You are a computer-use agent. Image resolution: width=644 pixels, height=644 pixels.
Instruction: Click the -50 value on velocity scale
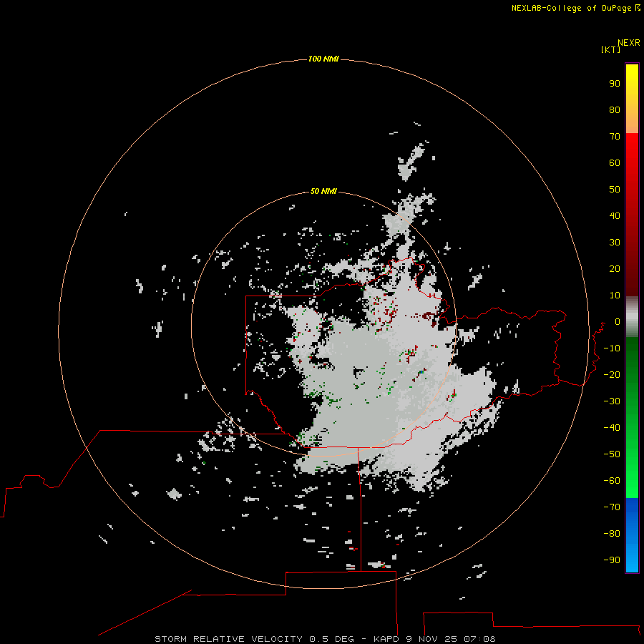click(x=612, y=454)
